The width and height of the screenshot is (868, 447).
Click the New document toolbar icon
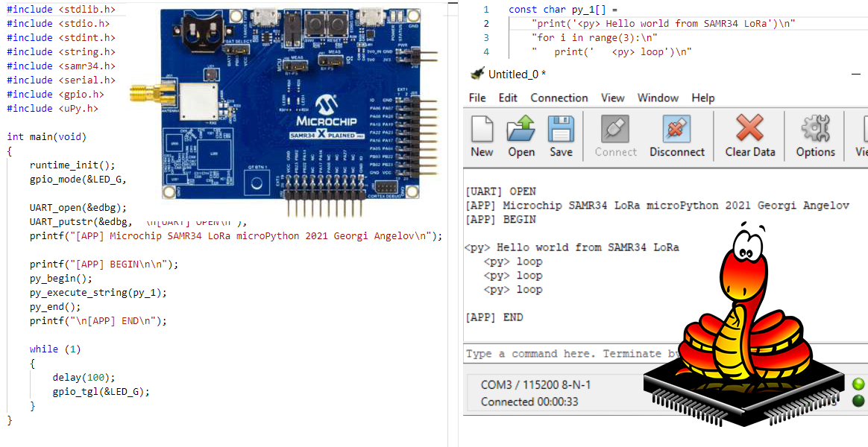[x=482, y=130]
